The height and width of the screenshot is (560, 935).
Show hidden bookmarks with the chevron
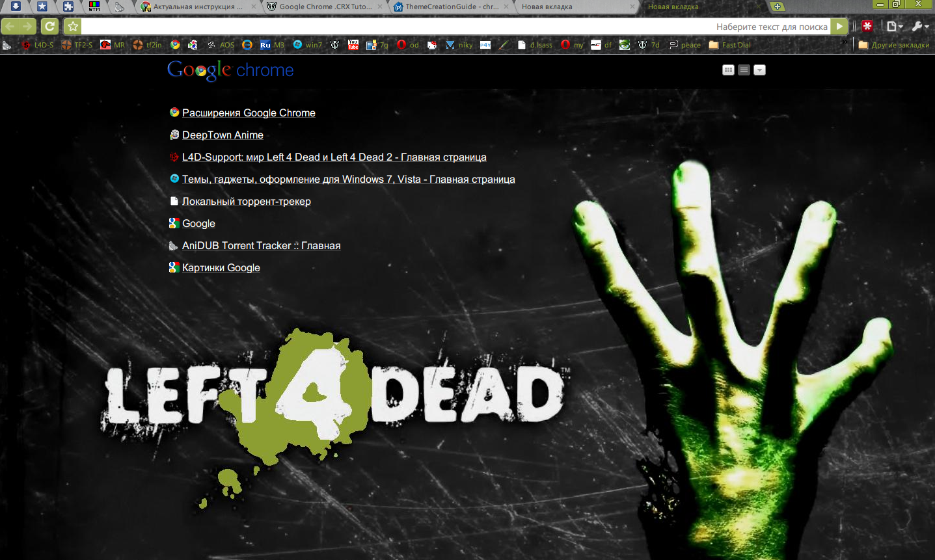coord(845,43)
